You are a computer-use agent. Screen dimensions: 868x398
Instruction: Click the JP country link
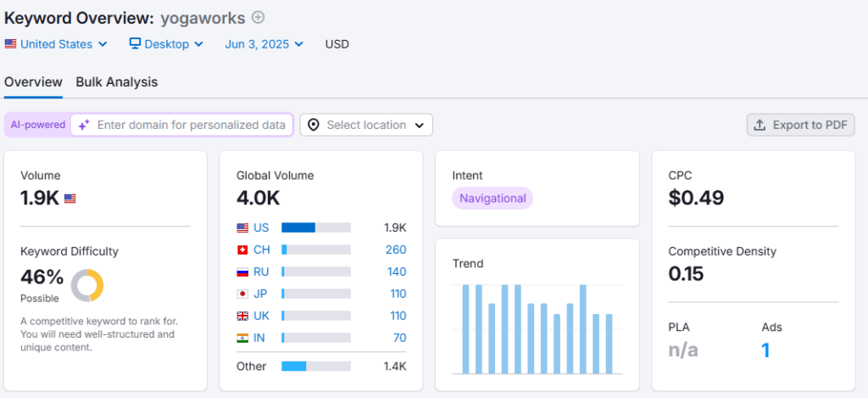click(261, 294)
